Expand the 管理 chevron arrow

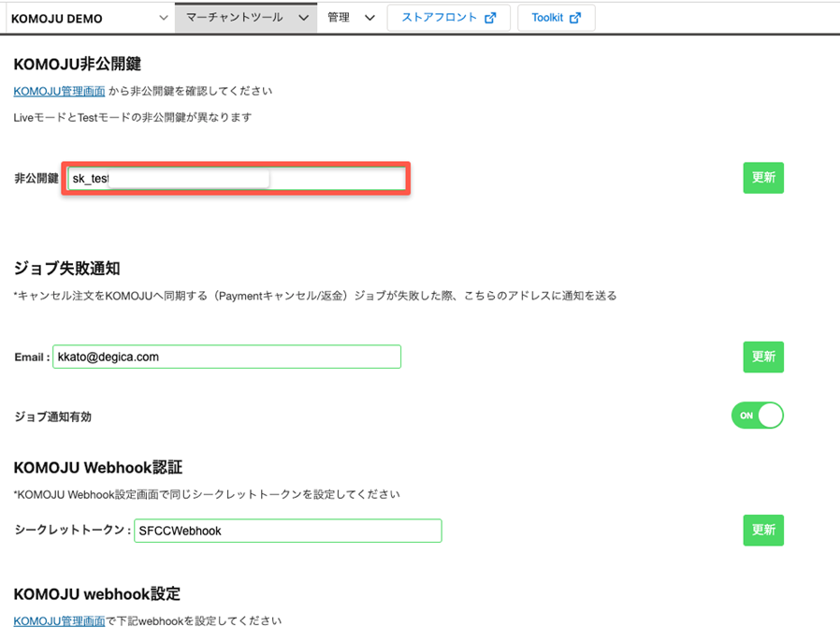pyautogui.click(x=369, y=18)
